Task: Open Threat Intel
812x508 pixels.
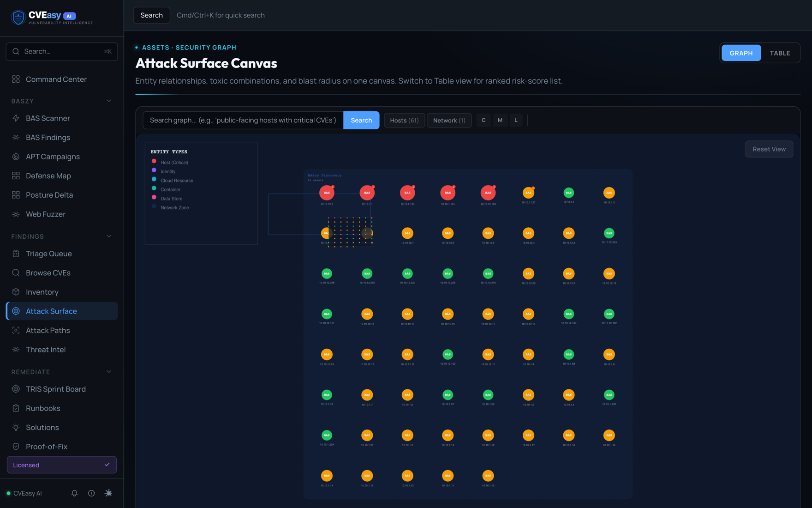Action: click(x=61, y=350)
